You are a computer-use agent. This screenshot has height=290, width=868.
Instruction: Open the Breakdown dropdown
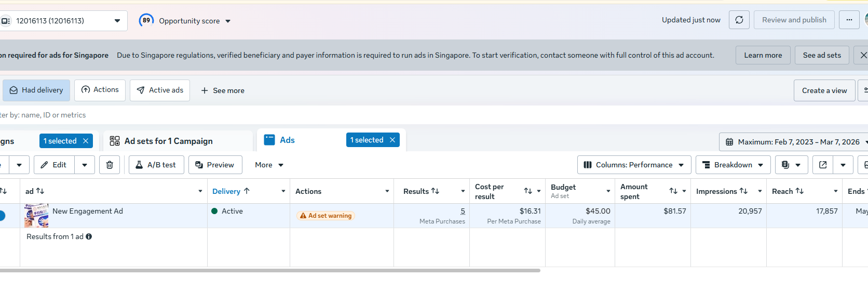click(x=733, y=165)
